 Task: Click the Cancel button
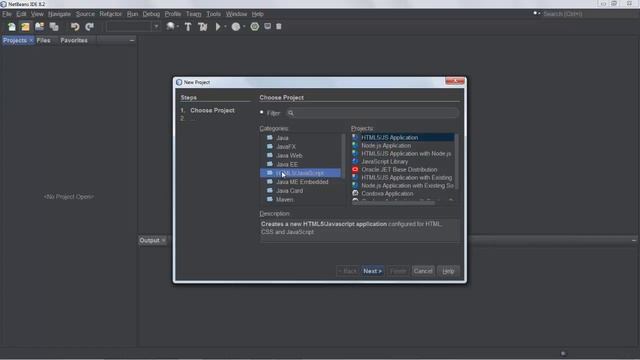tap(423, 271)
